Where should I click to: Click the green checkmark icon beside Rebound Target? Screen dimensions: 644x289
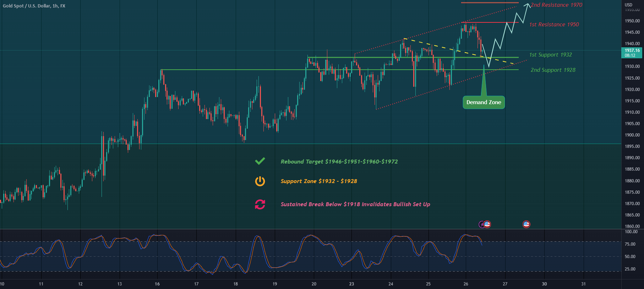pyautogui.click(x=260, y=161)
